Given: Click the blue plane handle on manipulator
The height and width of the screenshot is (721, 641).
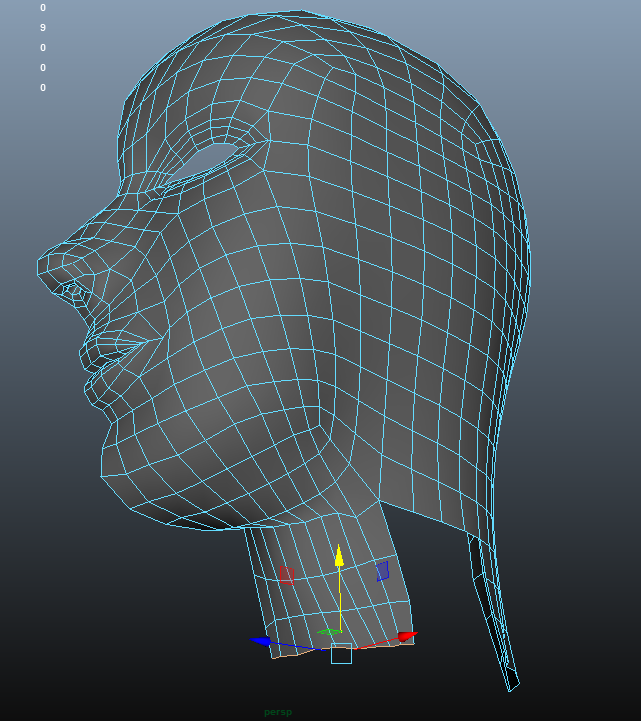Looking at the screenshot, I should click(382, 570).
